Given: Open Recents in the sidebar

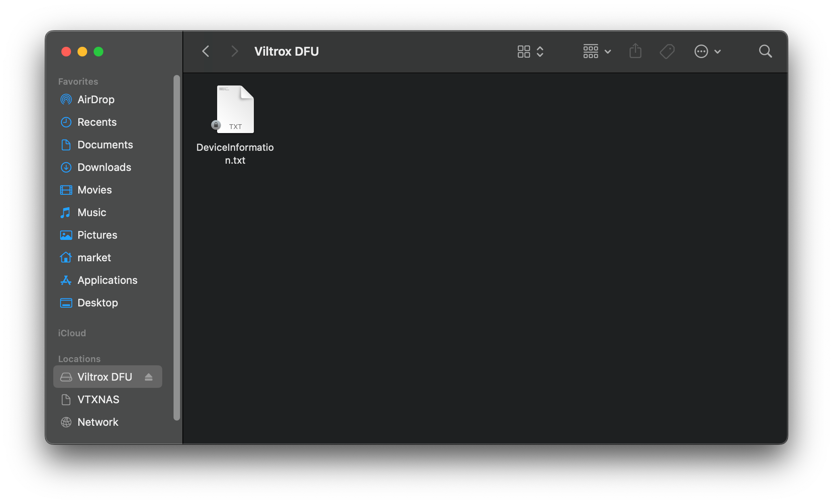Looking at the screenshot, I should (x=97, y=122).
